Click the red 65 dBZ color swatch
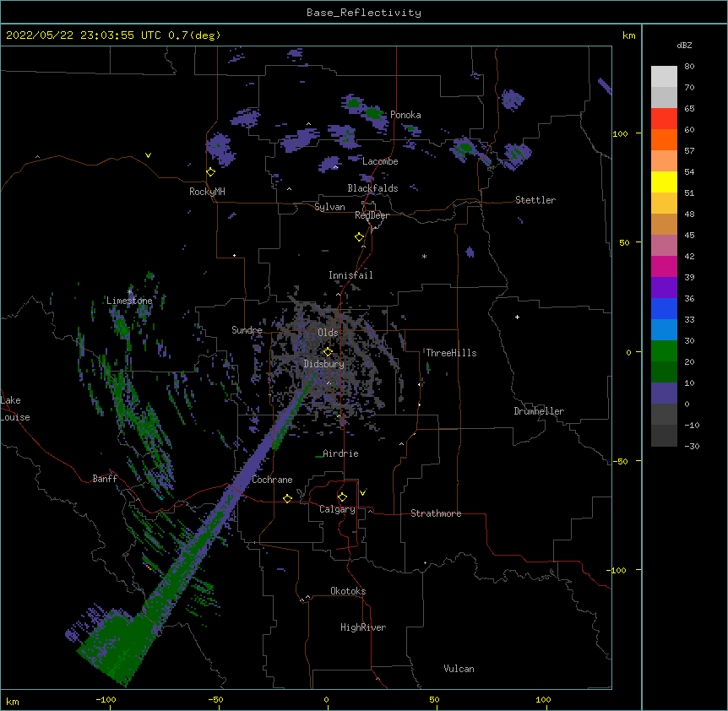The width and height of the screenshot is (728, 711). point(664,119)
